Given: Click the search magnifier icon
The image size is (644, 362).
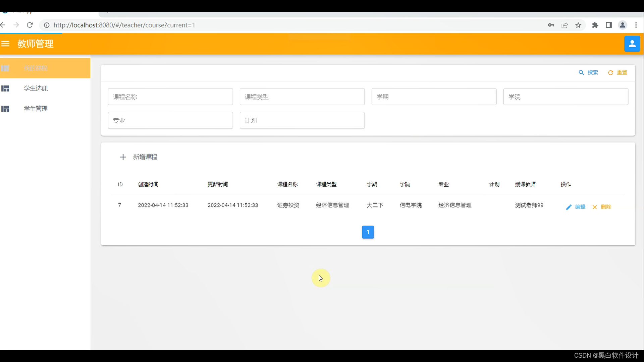Looking at the screenshot, I should coord(581,73).
